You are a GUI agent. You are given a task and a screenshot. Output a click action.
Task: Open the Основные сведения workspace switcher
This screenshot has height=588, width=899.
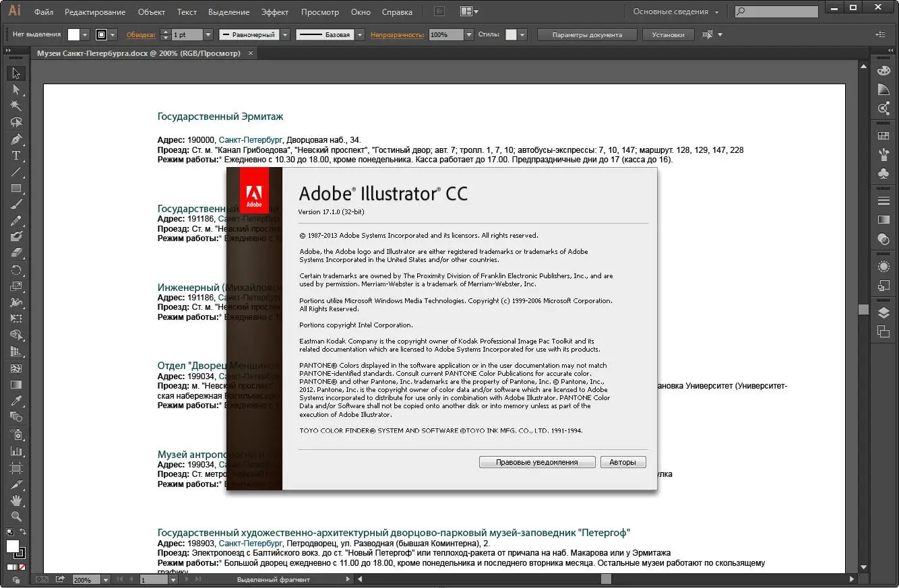pos(676,12)
